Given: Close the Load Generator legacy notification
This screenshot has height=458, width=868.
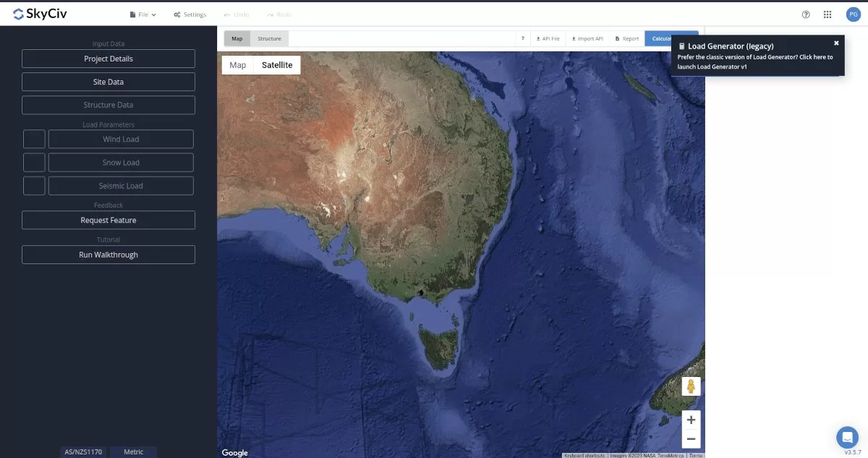Looking at the screenshot, I should [x=836, y=43].
